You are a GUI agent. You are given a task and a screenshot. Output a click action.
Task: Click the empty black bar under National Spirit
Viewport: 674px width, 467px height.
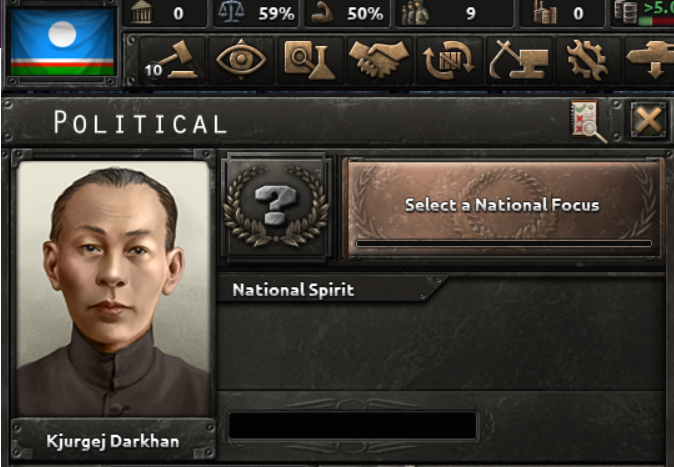352,426
